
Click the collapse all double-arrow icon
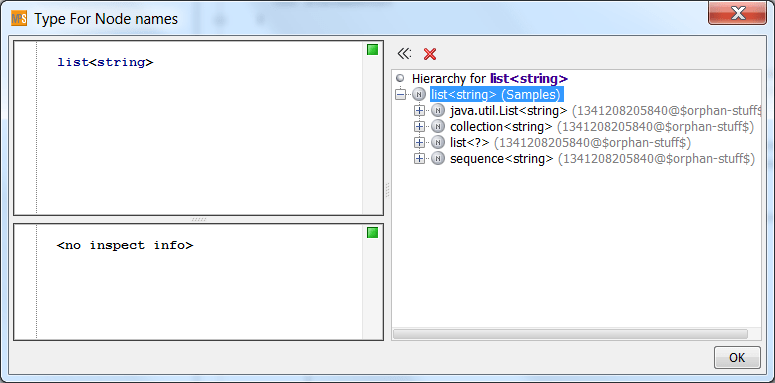404,53
